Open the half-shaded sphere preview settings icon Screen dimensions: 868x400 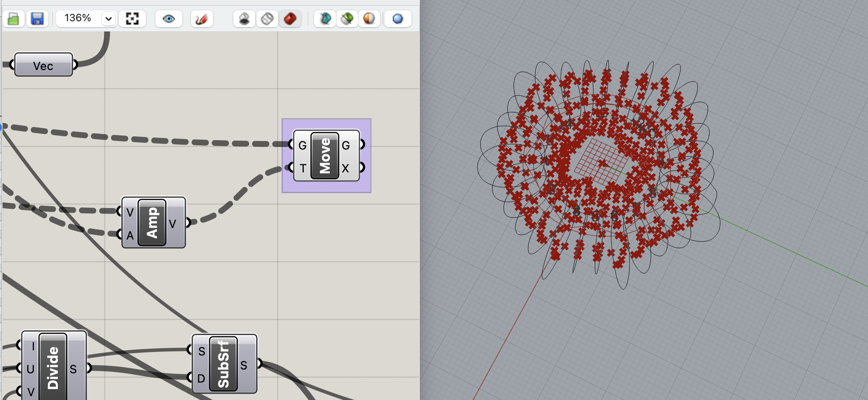pyautogui.click(x=370, y=19)
